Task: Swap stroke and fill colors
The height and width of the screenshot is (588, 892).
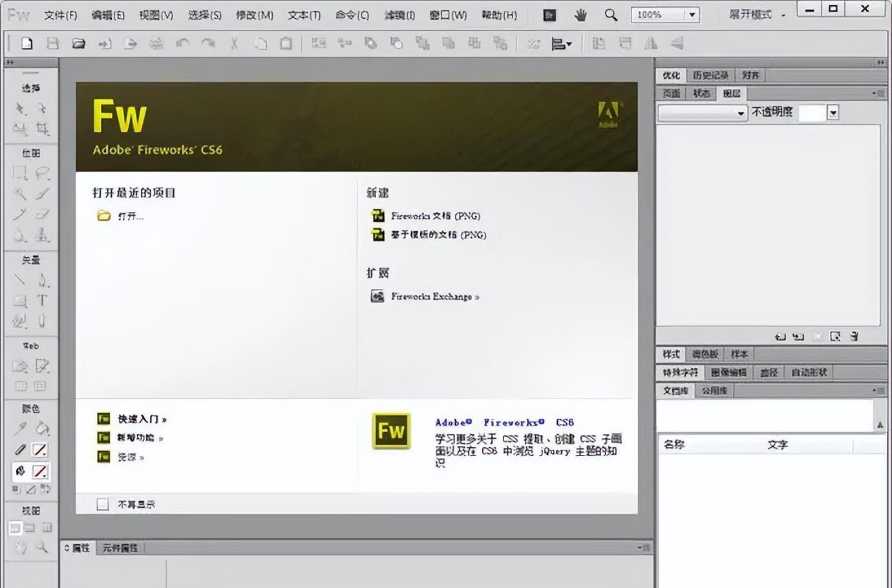Action: pyautogui.click(x=46, y=489)
